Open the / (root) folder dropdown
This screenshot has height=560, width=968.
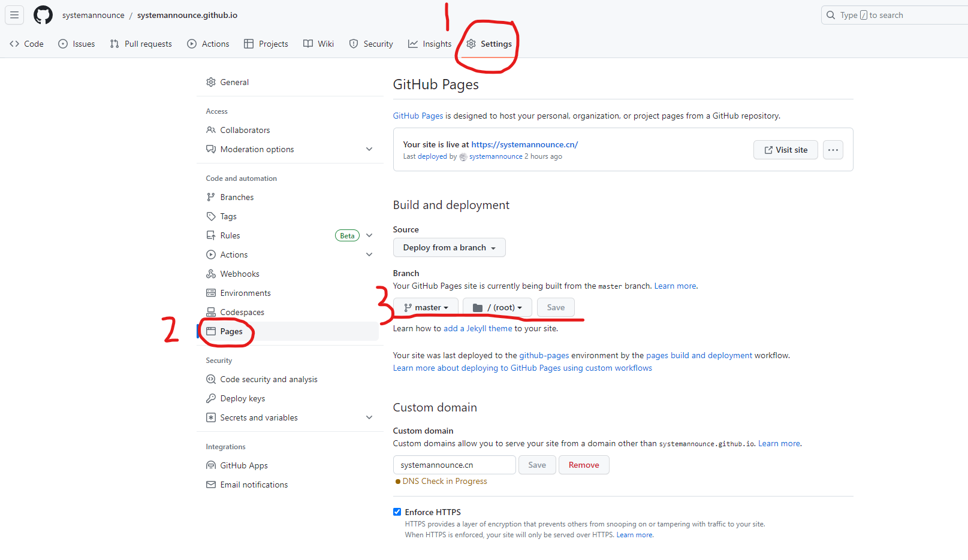pos(497,307)
